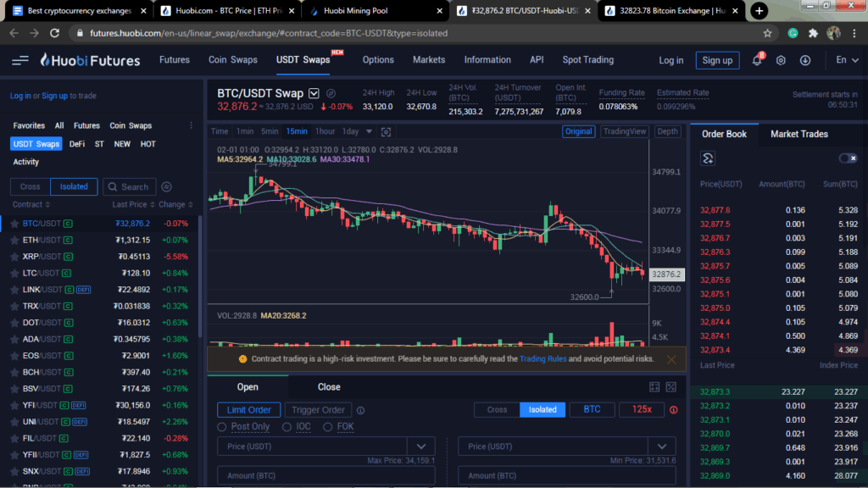The width and height of the screenshot is (868, 488).
Task: Toggle the Order Book display switch
Action: 848,158
